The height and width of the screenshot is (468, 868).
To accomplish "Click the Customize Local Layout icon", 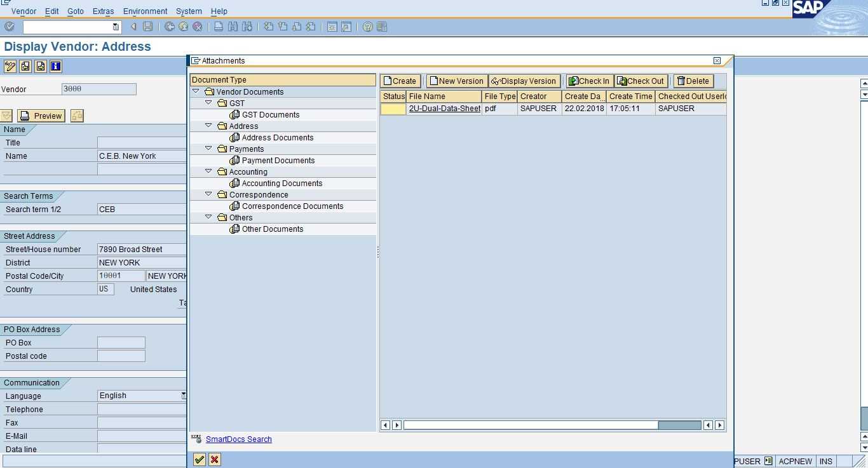I will click(382, 27).
